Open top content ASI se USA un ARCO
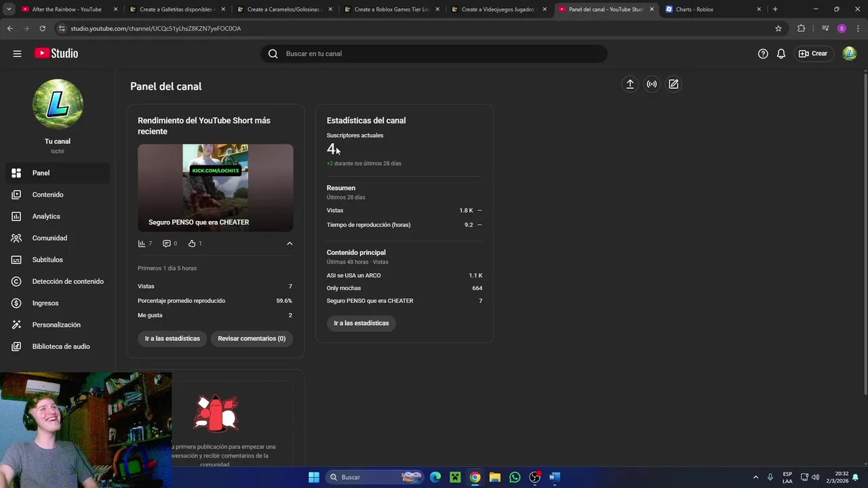The height and width of the screenshot is (488, 868). pyautogui.click(x=404, y=275)
